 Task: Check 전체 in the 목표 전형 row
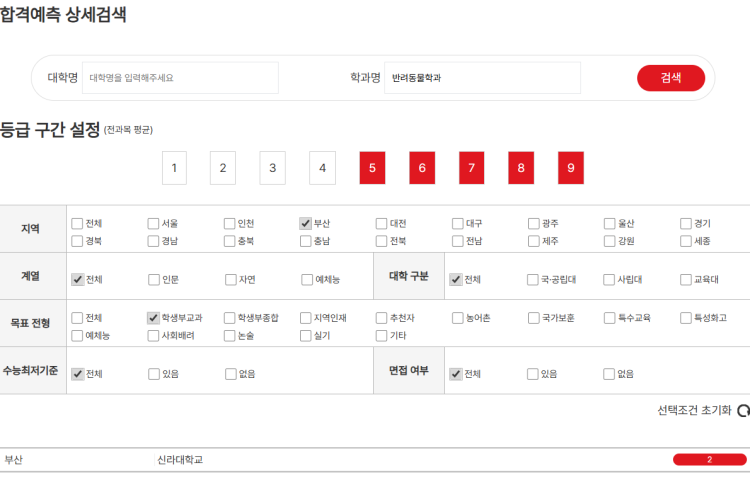point(77,318)
